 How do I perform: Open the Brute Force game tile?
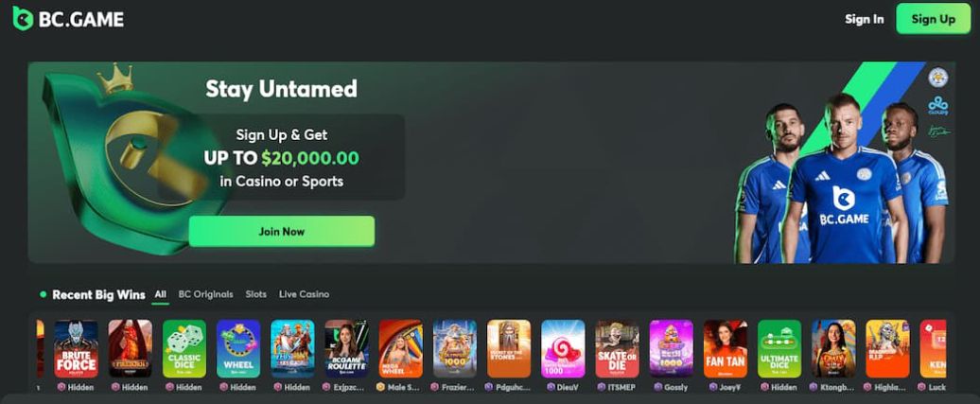pyautogui.click(x=77, y=348)
